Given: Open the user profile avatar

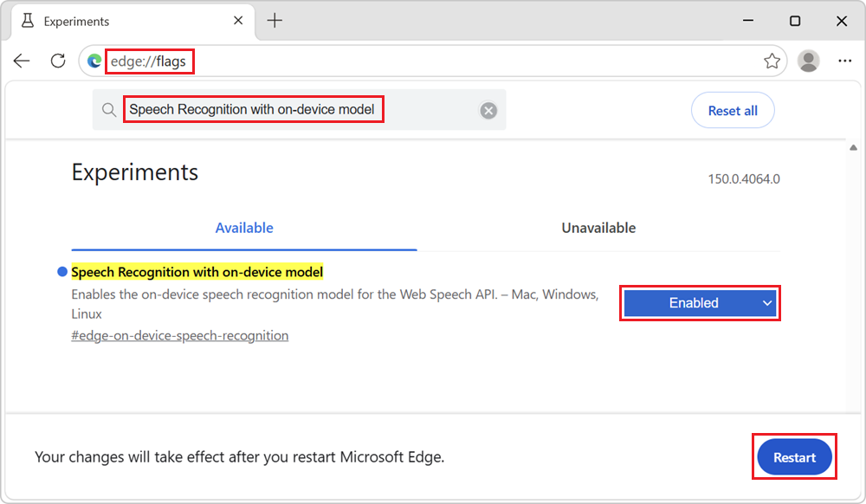Looking at the screenshot, I should pos(809,61).
